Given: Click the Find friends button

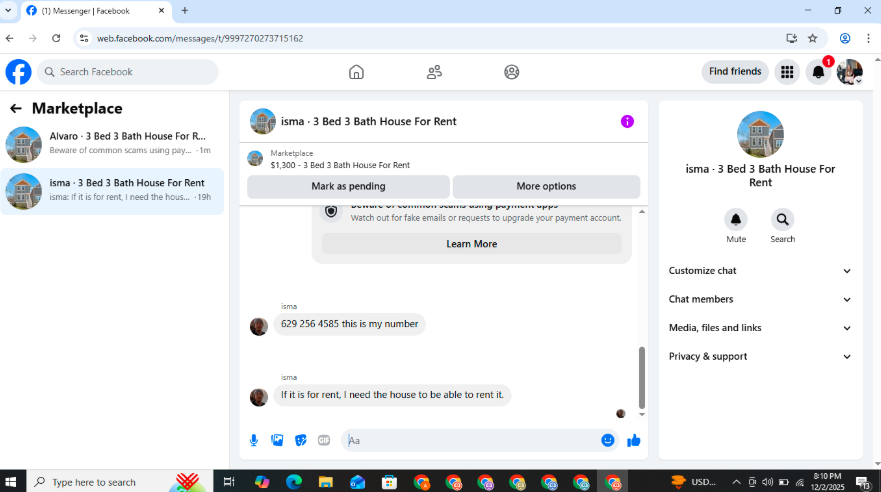Looking at the screenshot, I should pos(735,72).
